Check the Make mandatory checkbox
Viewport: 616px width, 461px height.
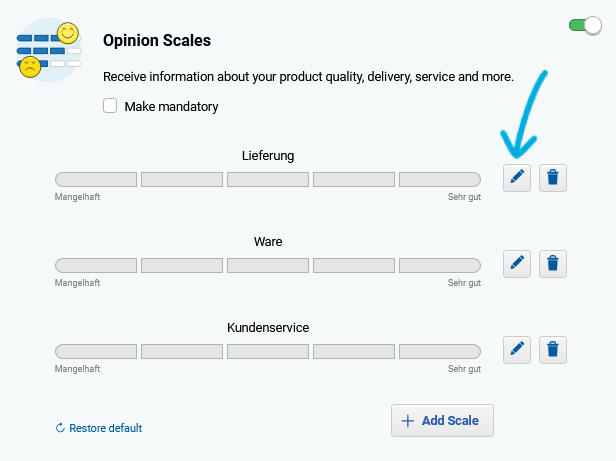[110, 106]
